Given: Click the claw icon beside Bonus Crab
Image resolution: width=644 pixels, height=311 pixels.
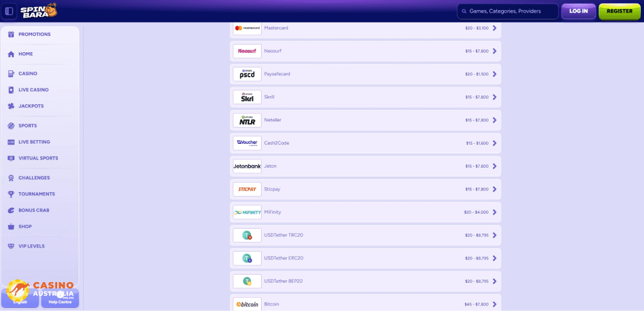Looking at the screenshot, I should 11,210.
